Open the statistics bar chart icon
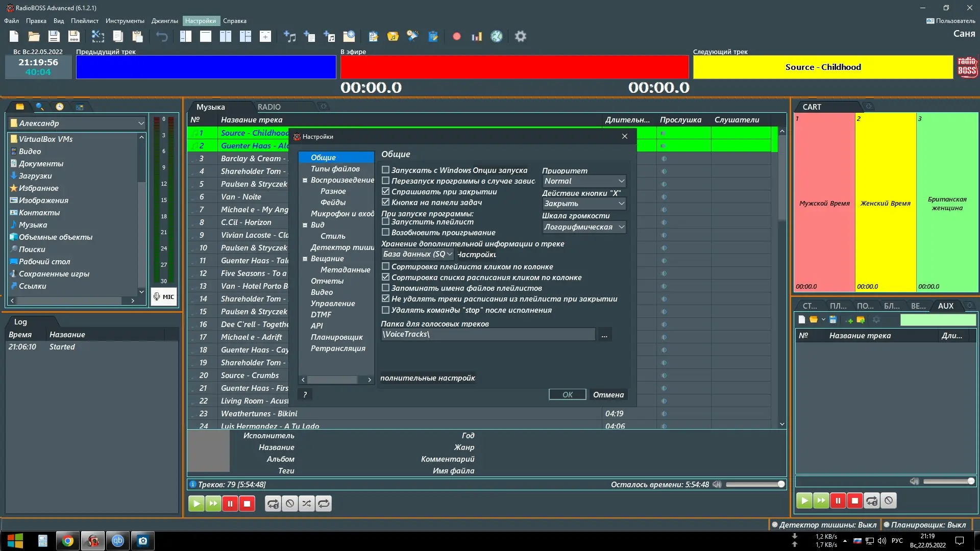The width and height of the screenshot is (980, 551). click(x=477, y=36)
